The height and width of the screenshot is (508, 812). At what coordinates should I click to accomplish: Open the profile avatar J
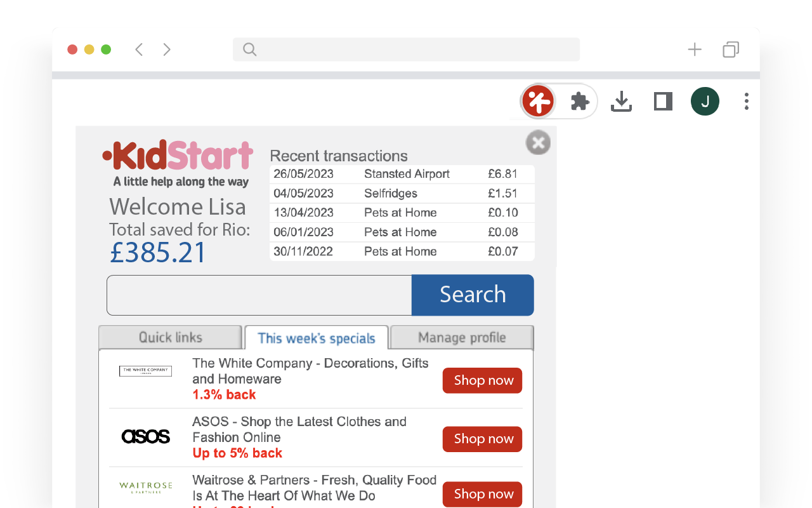(x=705, y=101)
